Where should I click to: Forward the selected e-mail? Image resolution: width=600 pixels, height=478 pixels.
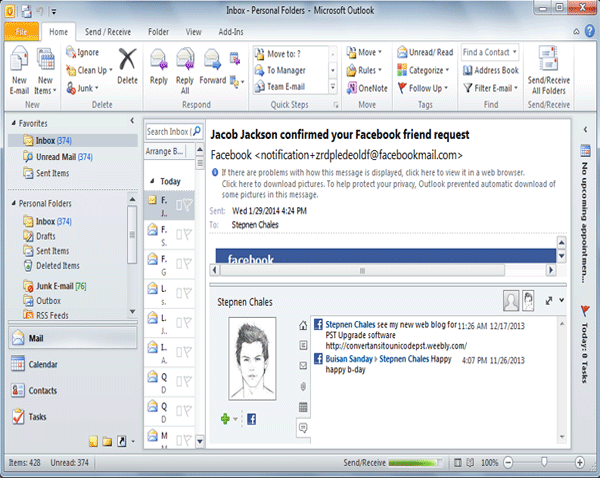pyautogui.click(x=213, y=67)
